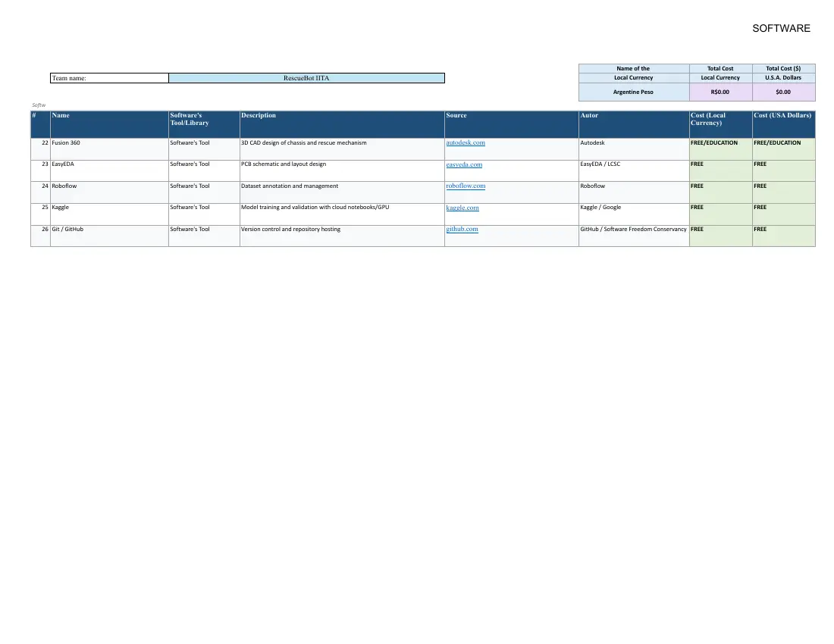Select FREE USA Dollars cost in EasyEDA row

[784, 171]
